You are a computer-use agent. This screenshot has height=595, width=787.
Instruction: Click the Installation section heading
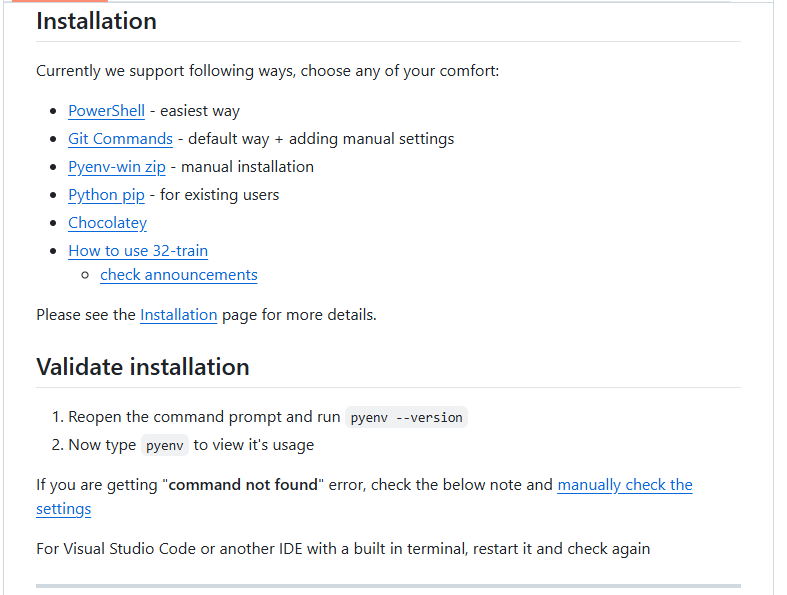tap(96, 21)
